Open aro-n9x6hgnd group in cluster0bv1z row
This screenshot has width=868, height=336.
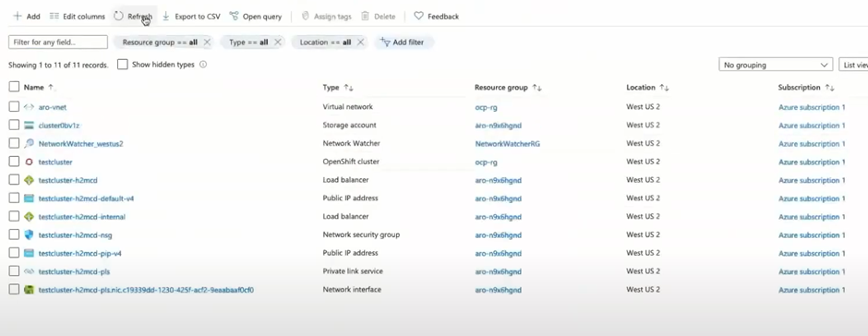pos(499,126)
